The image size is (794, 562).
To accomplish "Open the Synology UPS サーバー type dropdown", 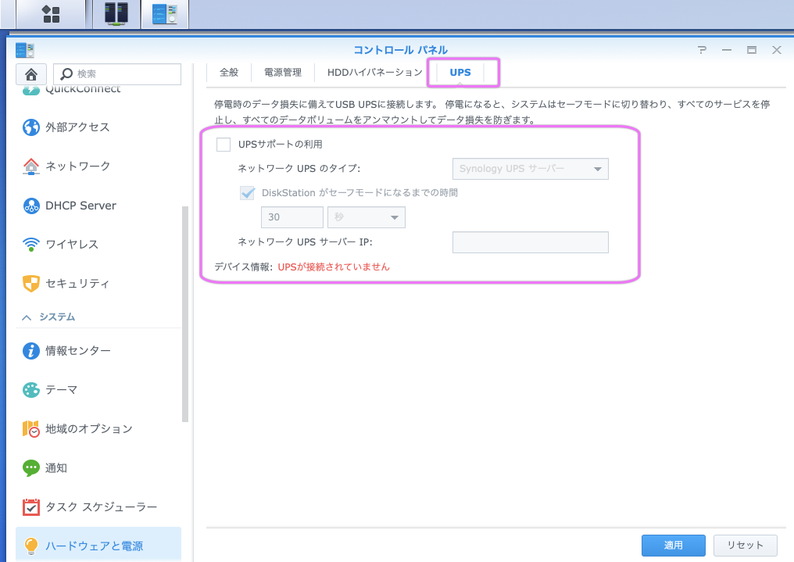I will [530, 169].
